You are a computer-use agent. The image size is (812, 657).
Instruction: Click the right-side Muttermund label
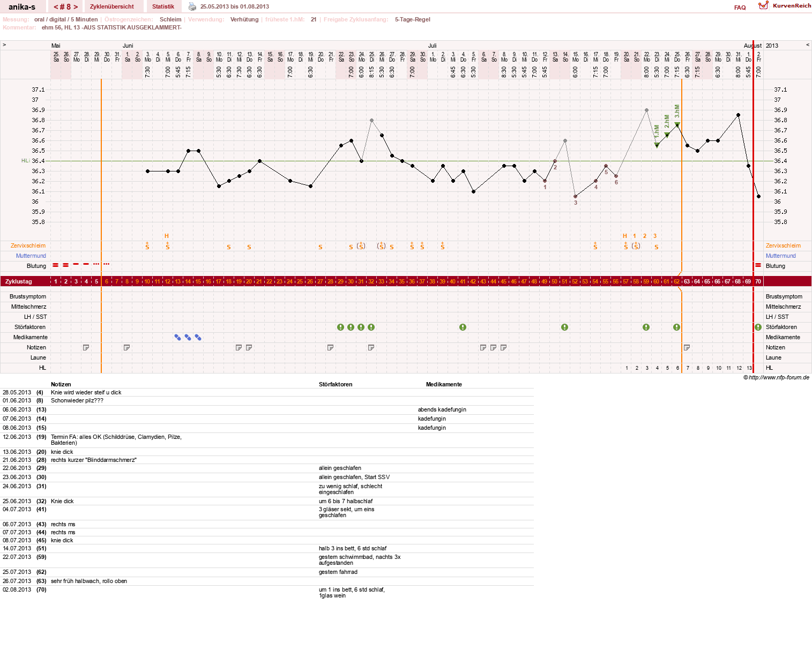point(781,256)
